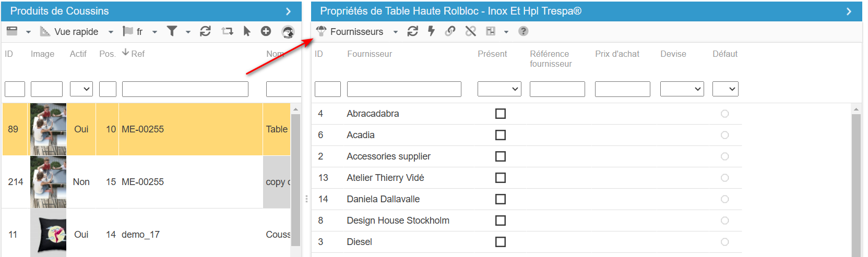The image size is (868, 257).
Task: Click the link chain icon
Action: point(450,31)
